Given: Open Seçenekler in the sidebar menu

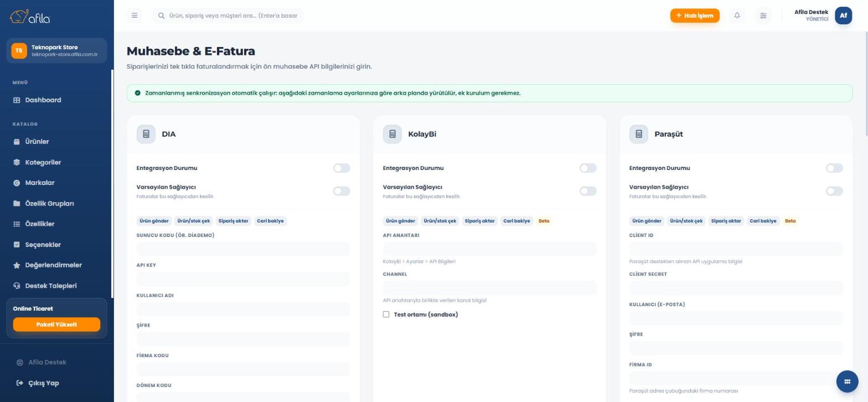Looking at the screenshot, I should (x=56, y=245).
